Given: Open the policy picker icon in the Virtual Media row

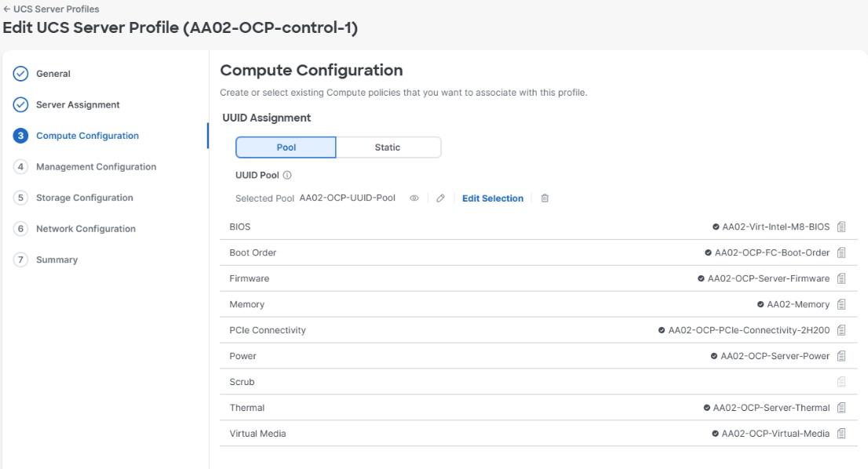Looking at the screenshot, I should coord(841,434).
